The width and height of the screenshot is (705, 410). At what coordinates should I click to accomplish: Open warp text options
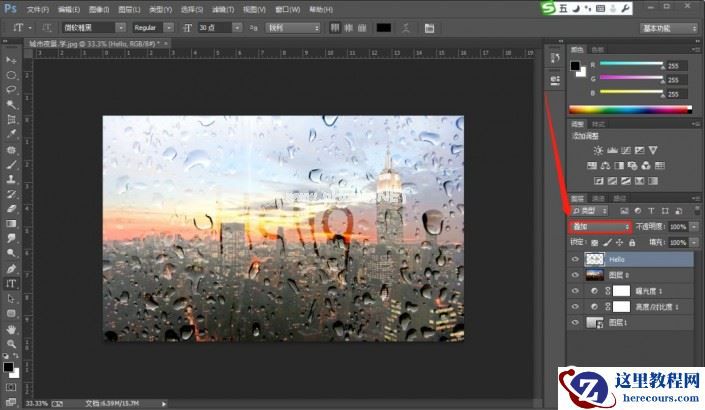[x=406, y=28]
